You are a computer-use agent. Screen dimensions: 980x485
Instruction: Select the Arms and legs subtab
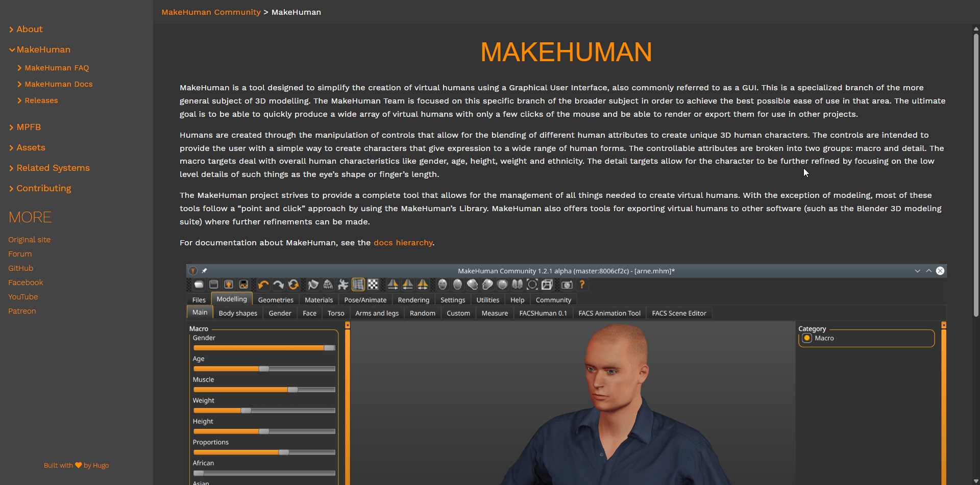pos(377,313)
